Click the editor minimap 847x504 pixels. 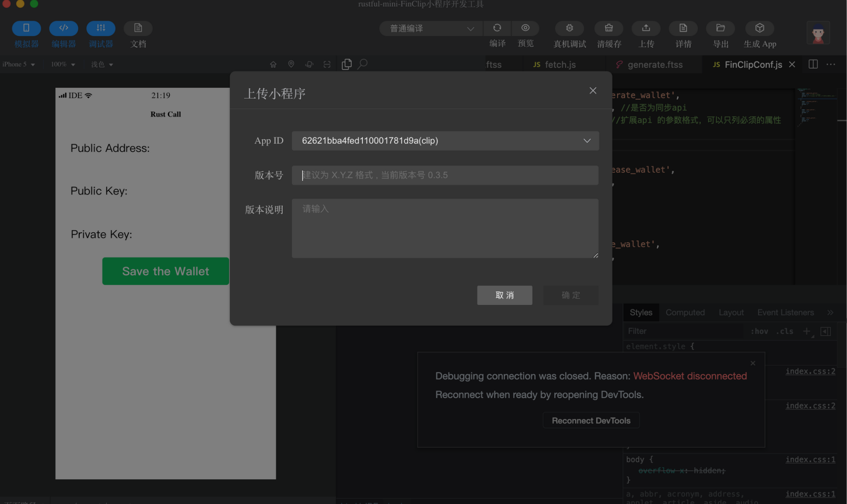tap(816, 107)
